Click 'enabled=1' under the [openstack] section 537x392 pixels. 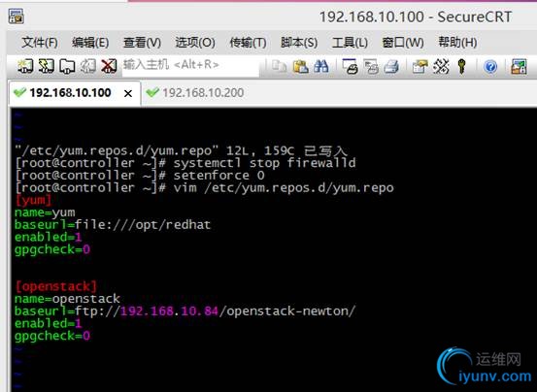[49, 323]
